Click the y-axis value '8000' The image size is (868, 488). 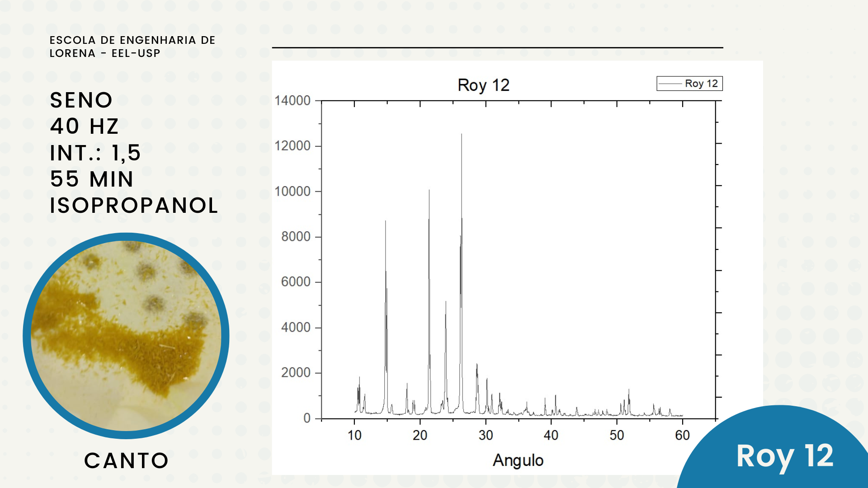tap(296, 236)
